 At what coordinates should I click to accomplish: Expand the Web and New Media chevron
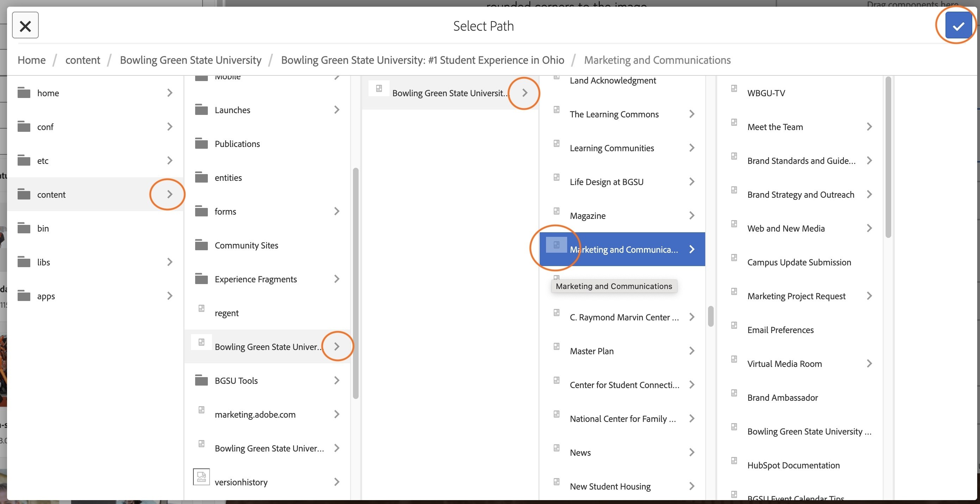pos(869,228)
